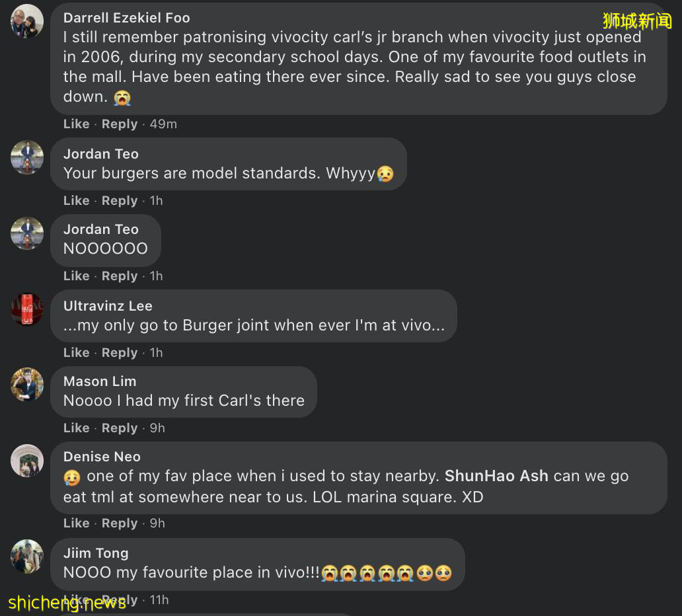The height and width of the screenshot is (616, 682).
Task: Click Mason Lim's profile avatar
Action: click(27, 385)
